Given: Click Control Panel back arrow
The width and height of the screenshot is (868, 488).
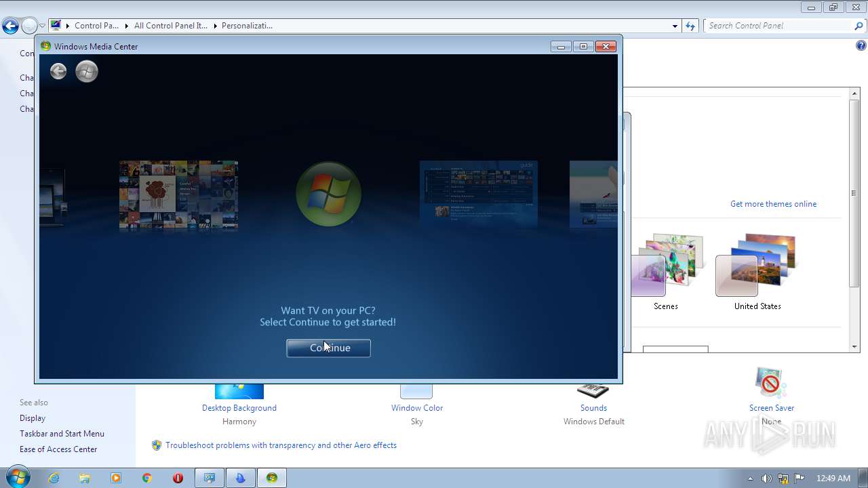Looking at the screenshot, I should 10,26.
